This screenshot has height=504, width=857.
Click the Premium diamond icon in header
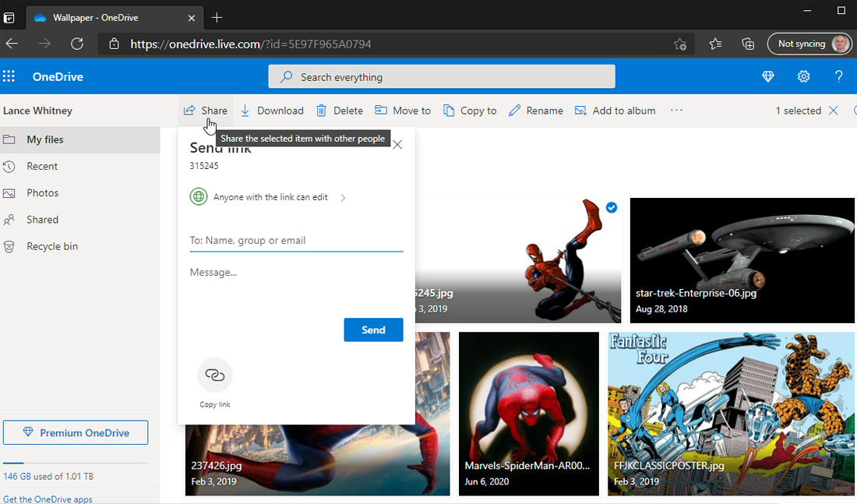768,76
